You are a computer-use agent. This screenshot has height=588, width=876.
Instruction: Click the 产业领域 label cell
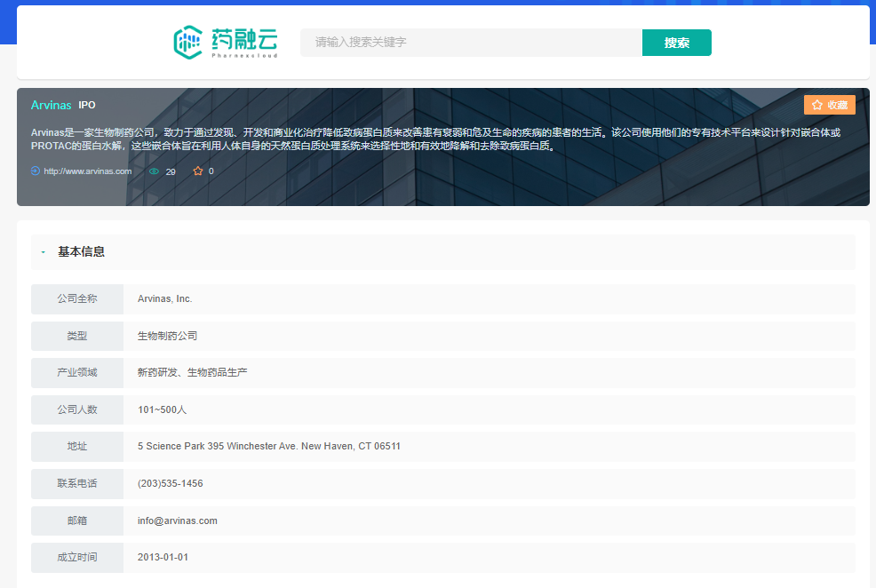coord(77,372)
